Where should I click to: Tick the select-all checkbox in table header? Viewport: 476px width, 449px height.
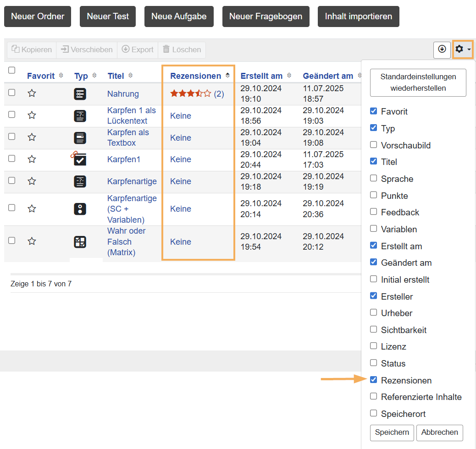point(12,70)
